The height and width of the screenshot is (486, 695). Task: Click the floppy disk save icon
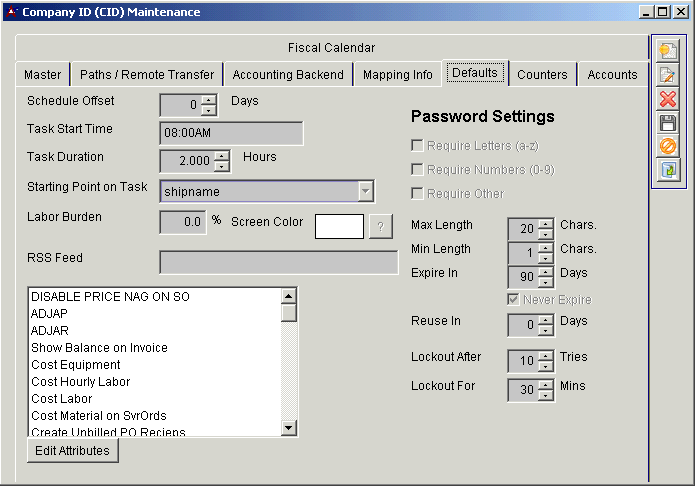click(667, 123)
